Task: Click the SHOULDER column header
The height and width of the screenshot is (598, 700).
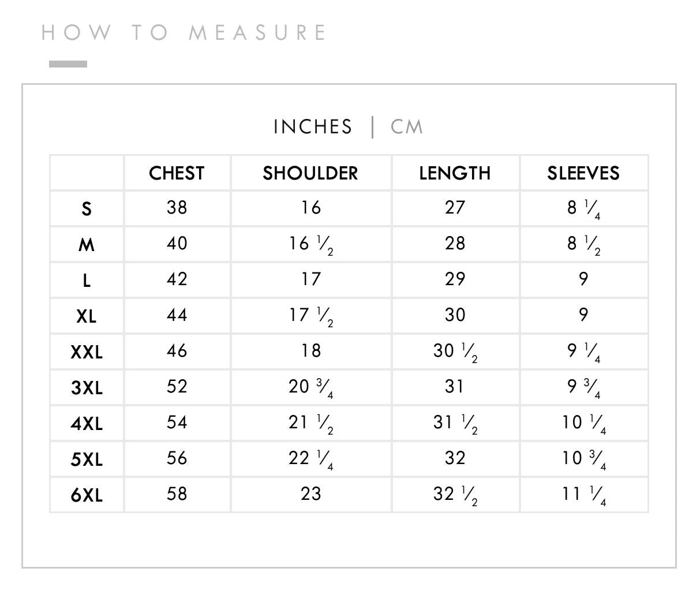Action: tap(310, 173)
